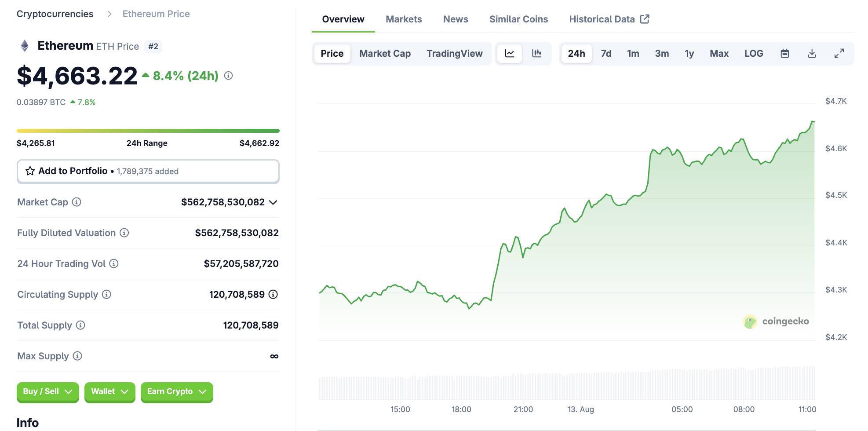Select the Price chart toggle

point(332,54)
